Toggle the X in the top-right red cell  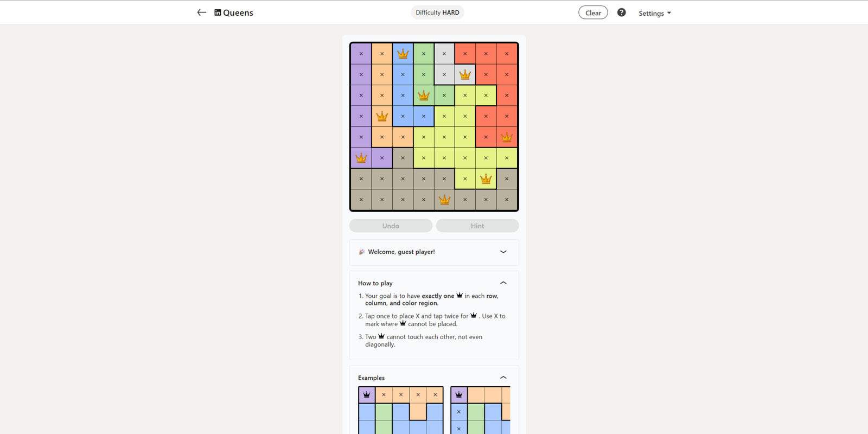507,54
